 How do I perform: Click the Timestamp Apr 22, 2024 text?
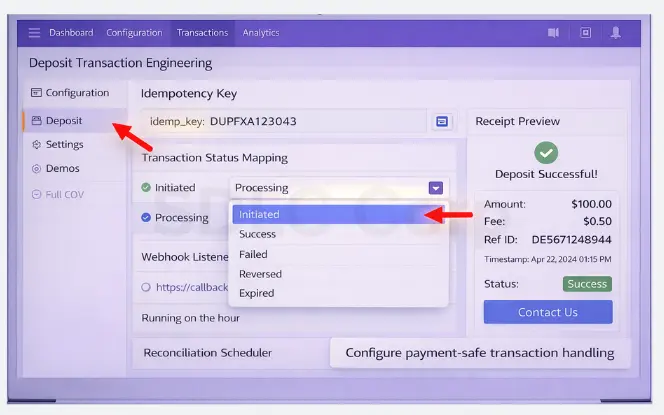click(548, 259)
